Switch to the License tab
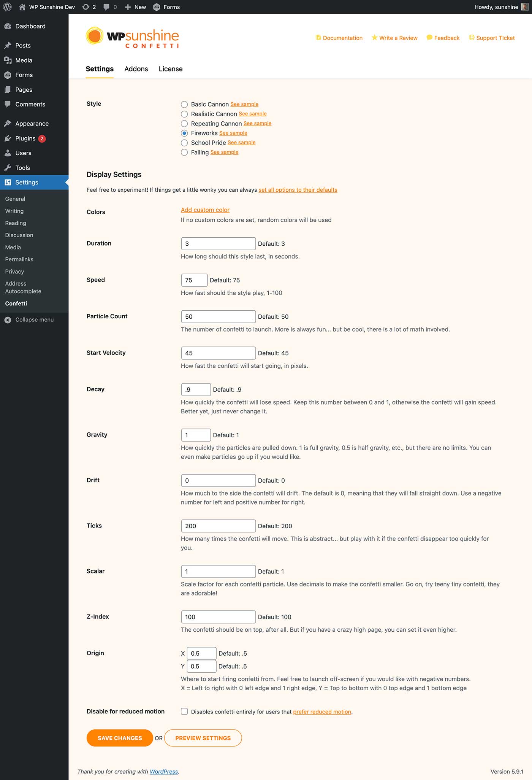 point(171,69)
